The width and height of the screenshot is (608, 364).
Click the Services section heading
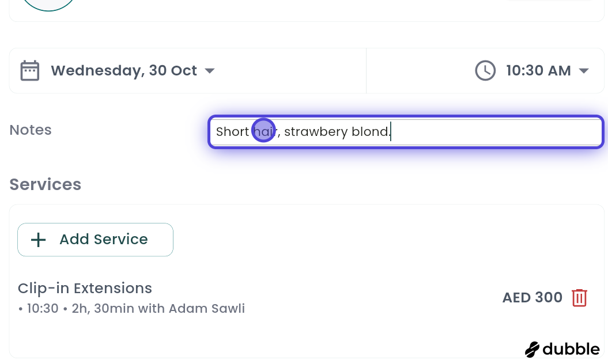click(x=45, y=184)
